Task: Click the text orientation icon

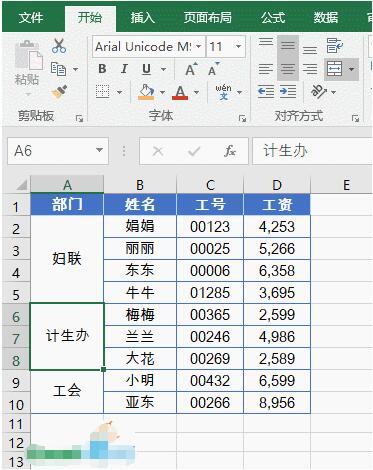Action: click(319, 91)
